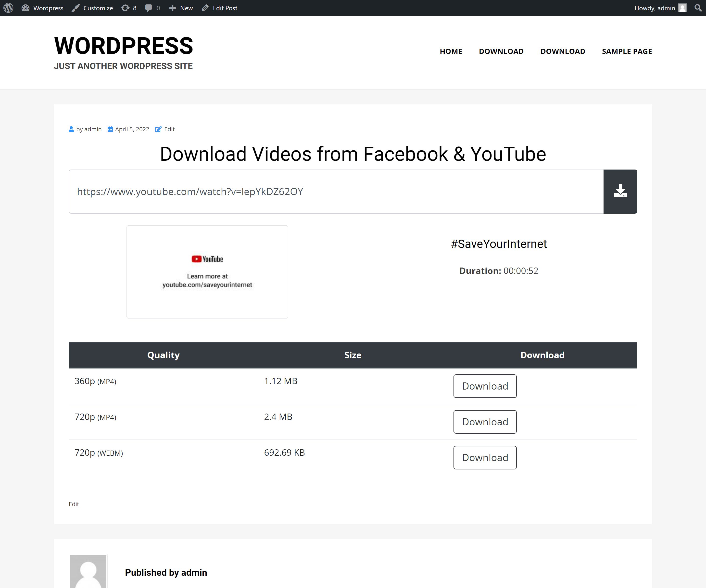
Task: Open the updates icon showing 8
Action: (x=129, y=8)
